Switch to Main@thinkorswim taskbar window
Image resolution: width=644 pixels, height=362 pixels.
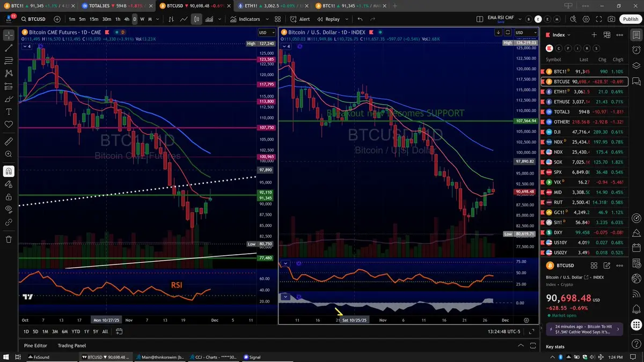(160, 357)
